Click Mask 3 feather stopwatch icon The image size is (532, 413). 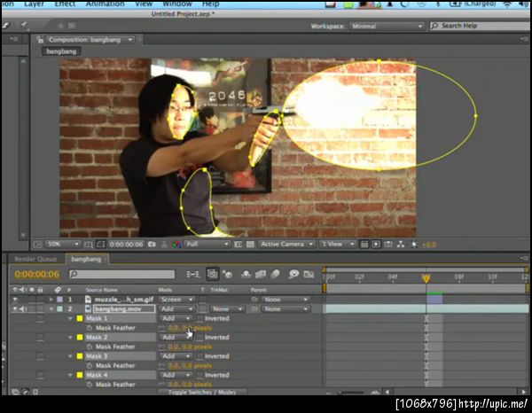click(x=89, y=365)
